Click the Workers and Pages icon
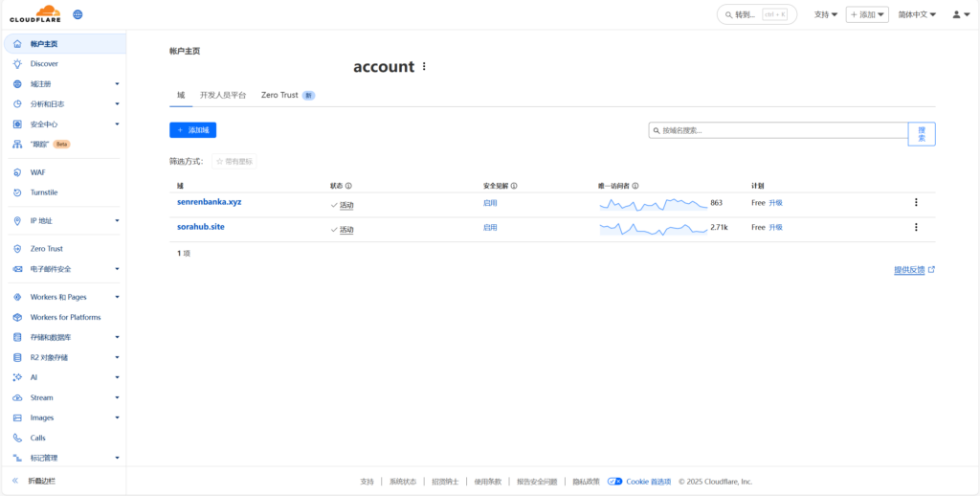The image size is (980, 496). tap(17, 297)
